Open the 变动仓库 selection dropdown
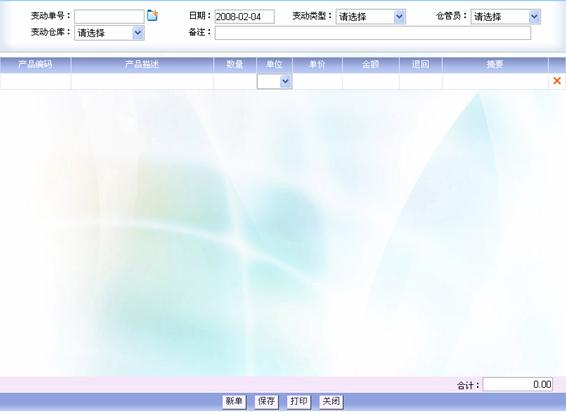This screenshot has width=566, height=412. [x=109, y=33]
